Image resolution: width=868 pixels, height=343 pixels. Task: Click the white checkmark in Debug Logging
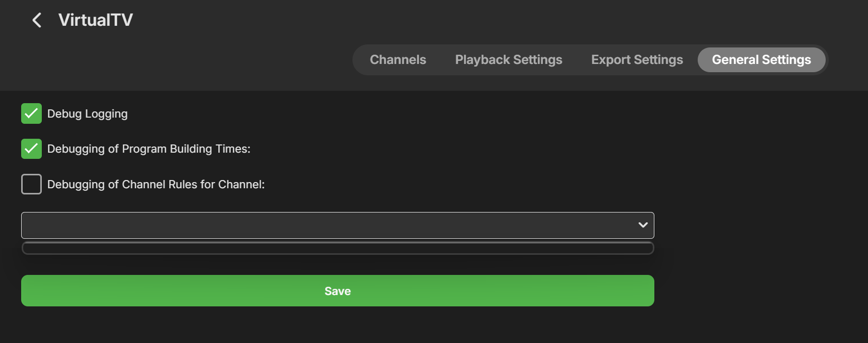coord(31,113)
